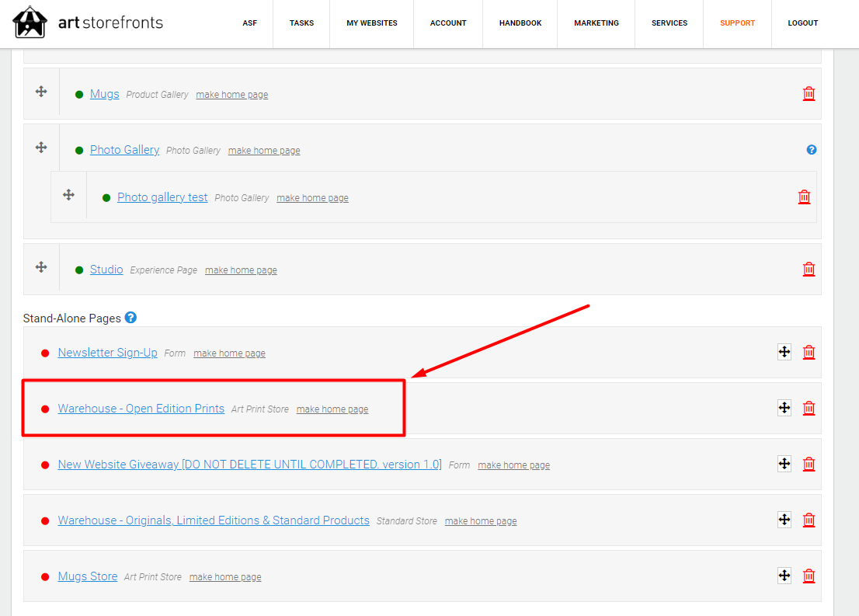Screen dimensions: 859x616
Task: Click the red dot beside Newsletter Sign-Up
Action: [44, 352]
